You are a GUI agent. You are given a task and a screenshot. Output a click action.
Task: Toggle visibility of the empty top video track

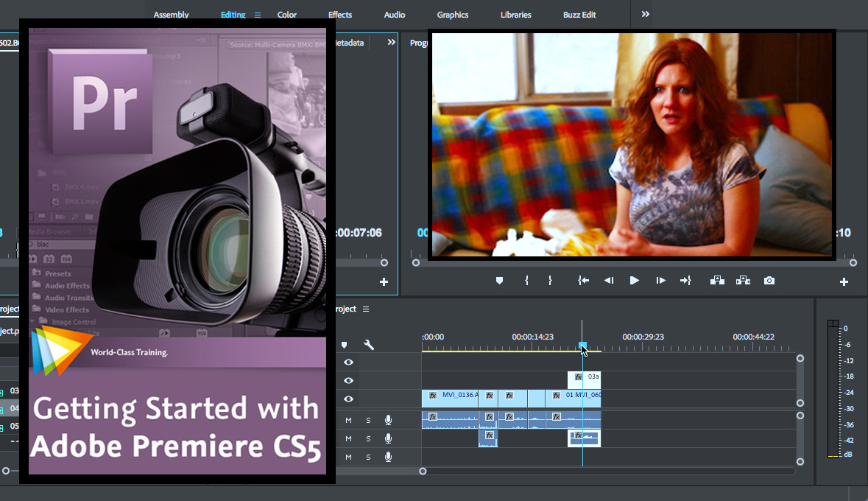[348, 362]
